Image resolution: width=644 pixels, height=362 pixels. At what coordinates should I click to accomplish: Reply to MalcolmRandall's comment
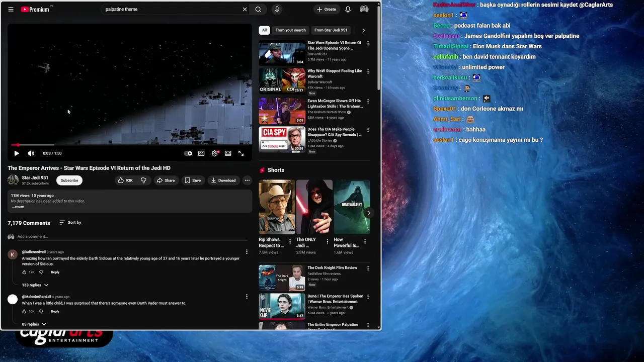click(55, 311)
